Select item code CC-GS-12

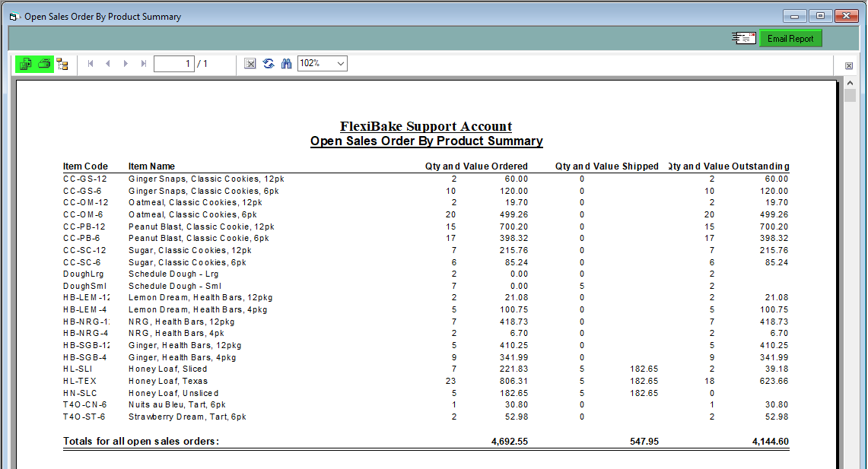coord(84,179)
